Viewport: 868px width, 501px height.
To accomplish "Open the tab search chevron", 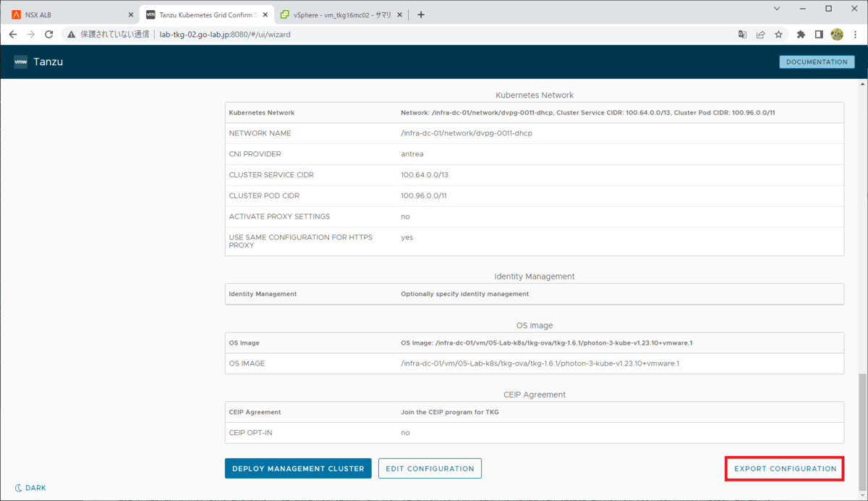I will click(x=777, y=9).
